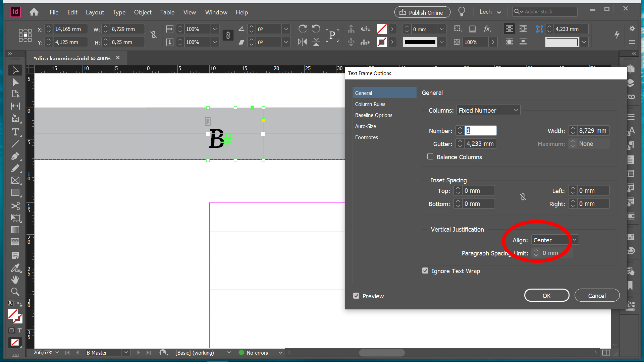
Task: Confirm the dialog with OK
Action: tap(546, 295)
